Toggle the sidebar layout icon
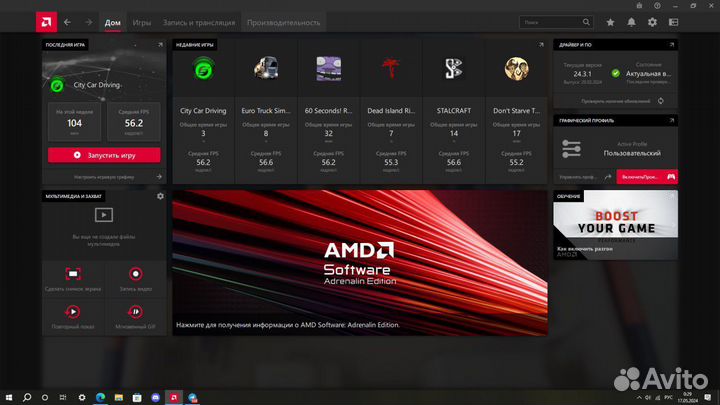 pyautogui.click(x=674, y=22)
